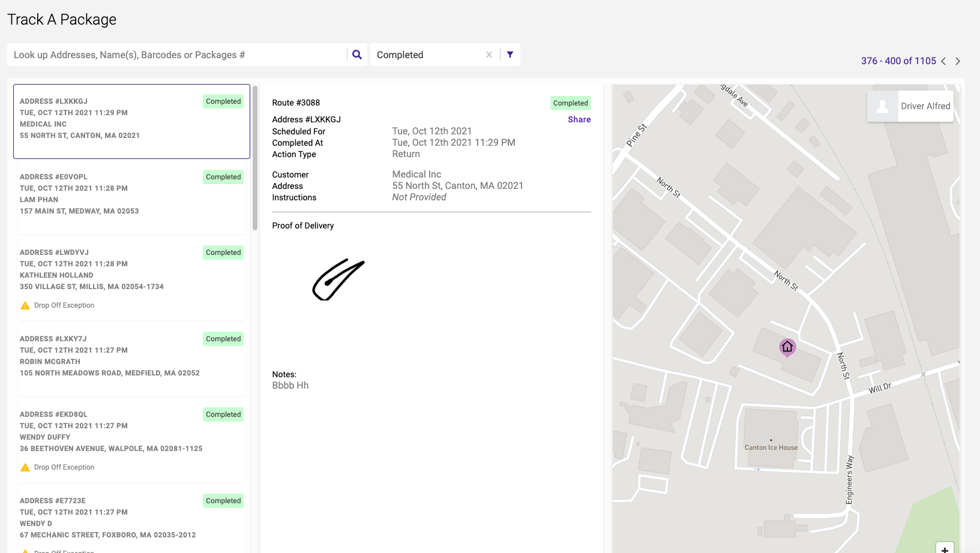This screenshot has width=980, height=553.
Task: Go to the next page of results
Action: pyautogui.click(x=958, y=61)
